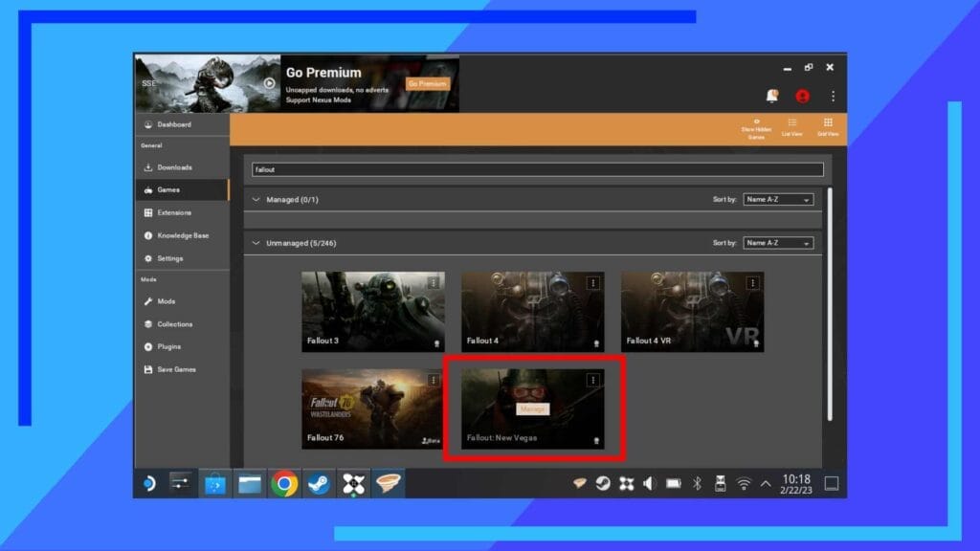Open Fallout 4 VR tile options menu
The width and height of the screenshot is (980, 551).
[x=752, y=283]
